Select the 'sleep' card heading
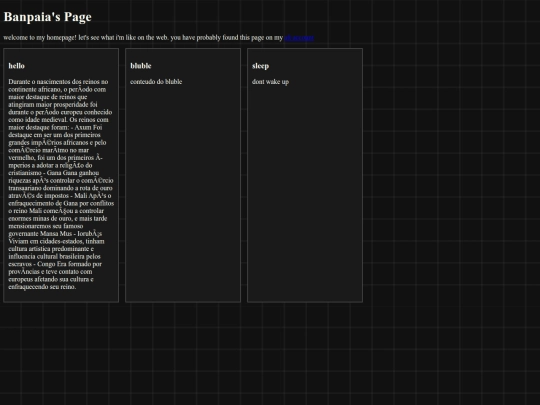This screenshot has height=405, width=540. tap(260, 66)
